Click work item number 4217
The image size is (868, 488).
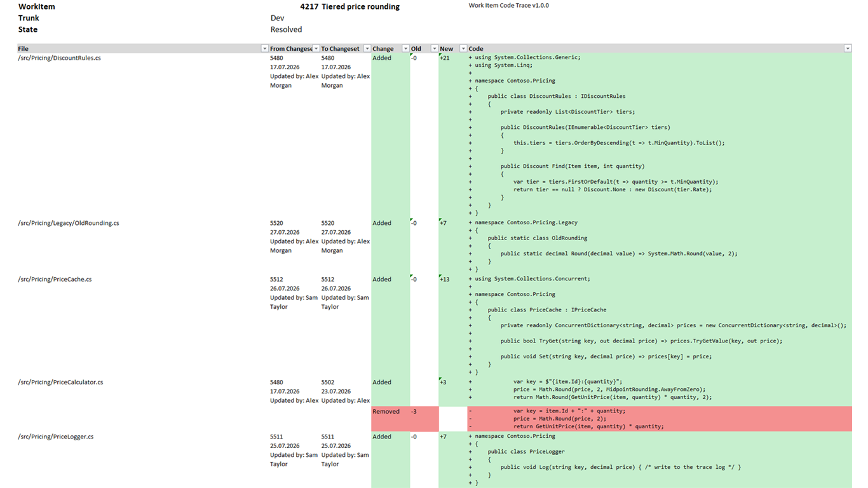tap(309, 6)
